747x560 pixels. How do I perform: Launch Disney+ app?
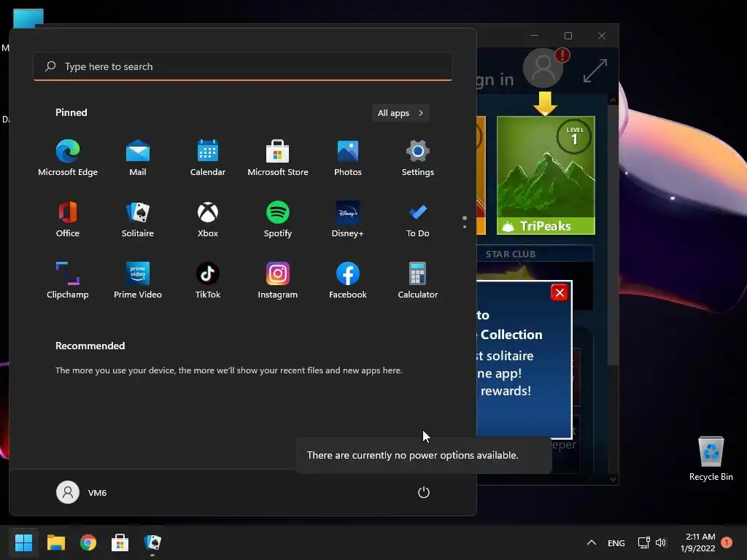348,219
